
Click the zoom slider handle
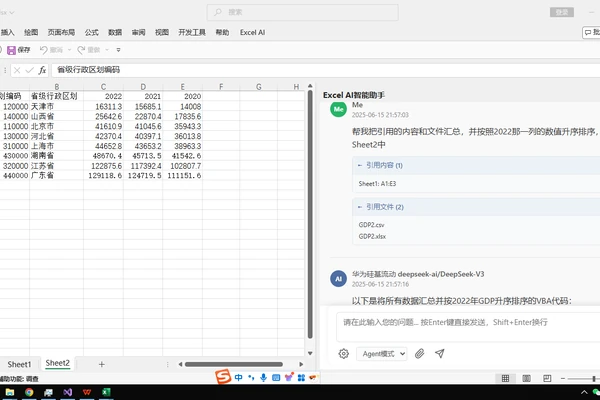pos(594,379)
